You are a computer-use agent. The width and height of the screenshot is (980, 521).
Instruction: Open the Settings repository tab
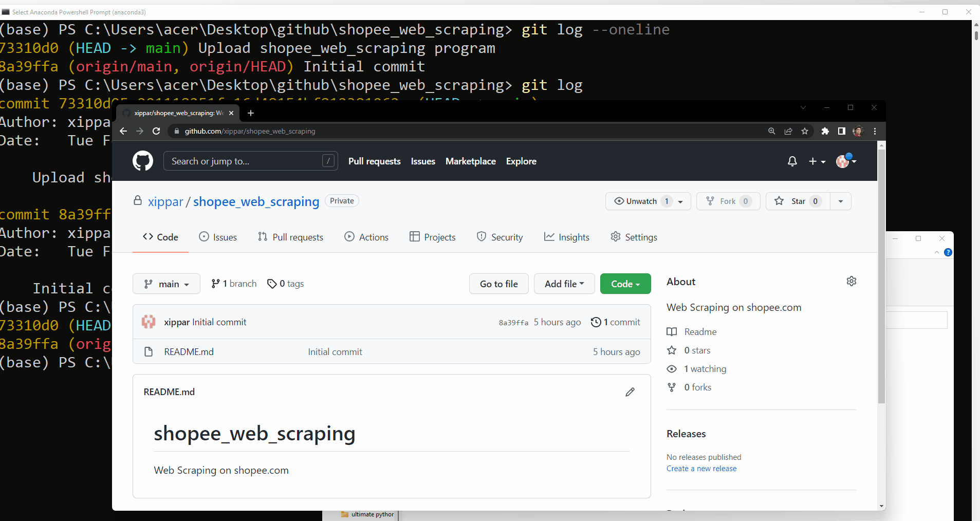coord(634,237)
